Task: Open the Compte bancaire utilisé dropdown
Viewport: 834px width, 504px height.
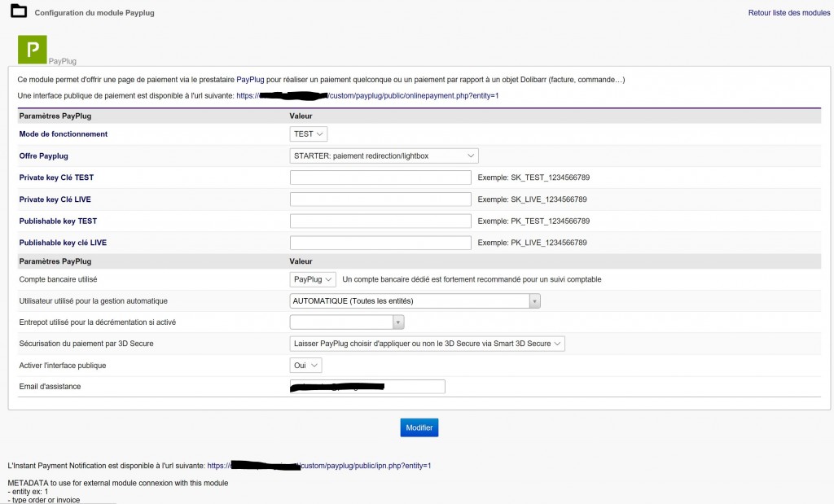Action: 313,279
